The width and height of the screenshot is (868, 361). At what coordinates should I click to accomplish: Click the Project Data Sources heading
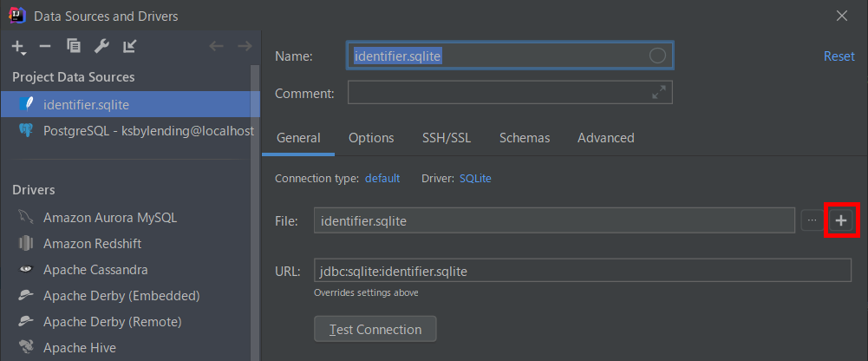(x=74, y=77)
